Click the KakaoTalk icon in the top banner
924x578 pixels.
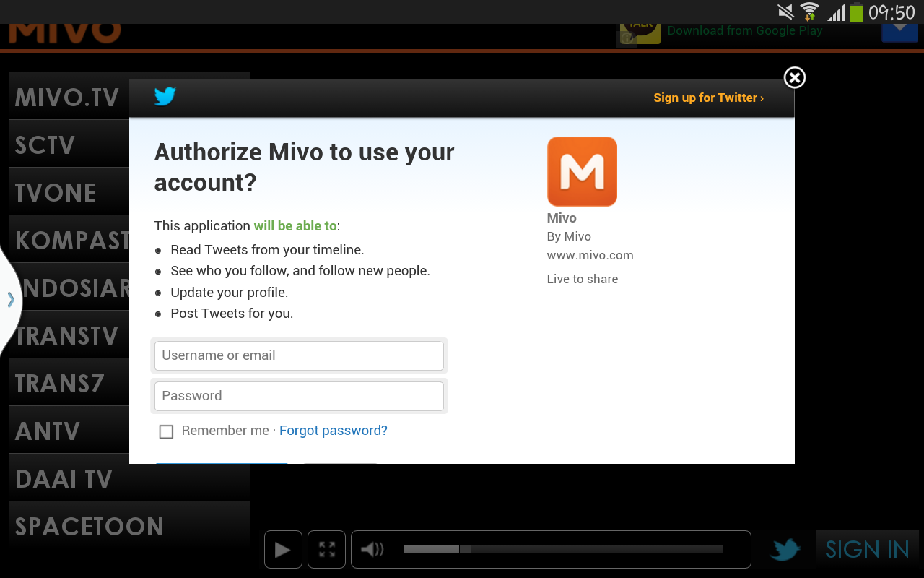click(640, 33)
